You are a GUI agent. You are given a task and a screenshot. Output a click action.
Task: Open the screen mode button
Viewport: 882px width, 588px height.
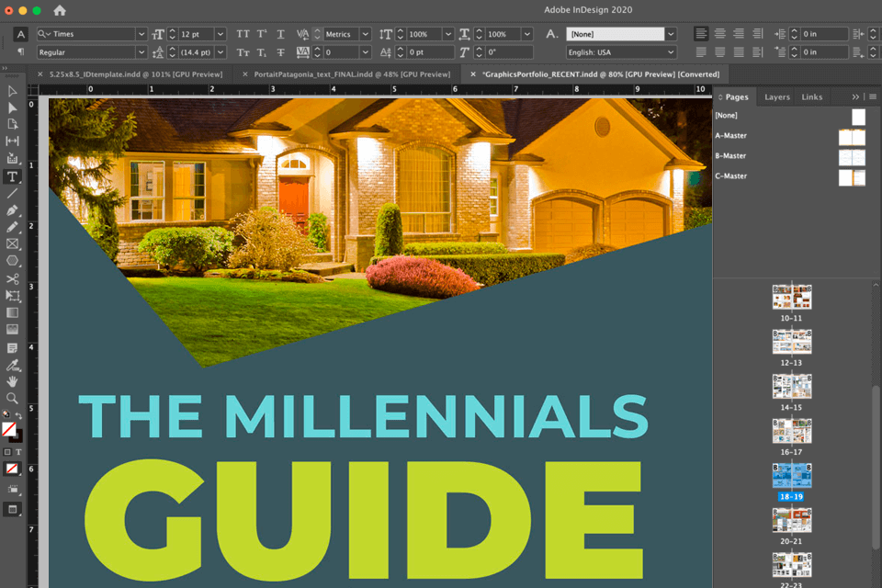[12, 510]
